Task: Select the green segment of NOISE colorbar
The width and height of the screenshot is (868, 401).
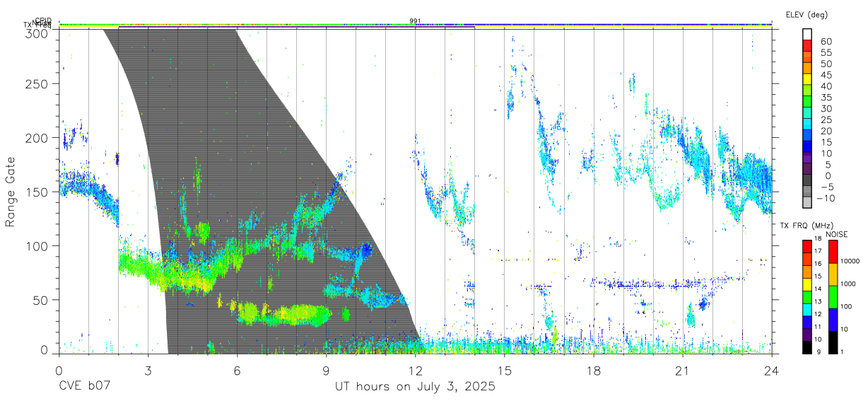Action: click(x=832, y=297)
